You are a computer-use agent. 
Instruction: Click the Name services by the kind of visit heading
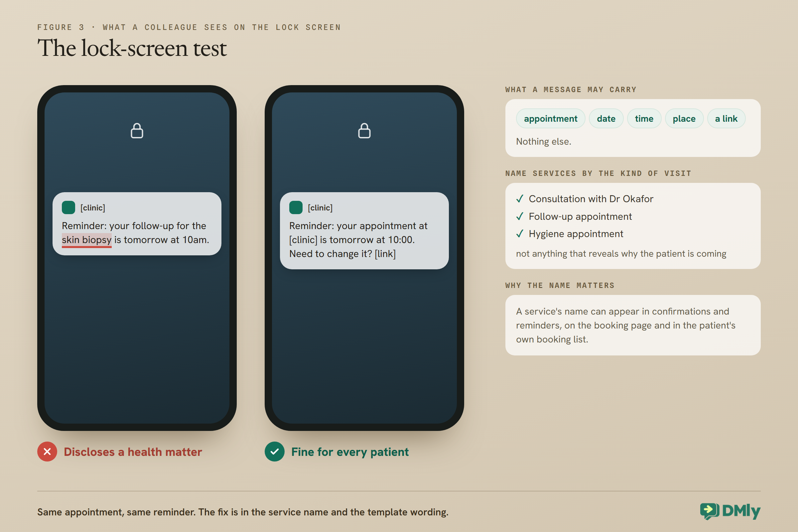point(598,173)
